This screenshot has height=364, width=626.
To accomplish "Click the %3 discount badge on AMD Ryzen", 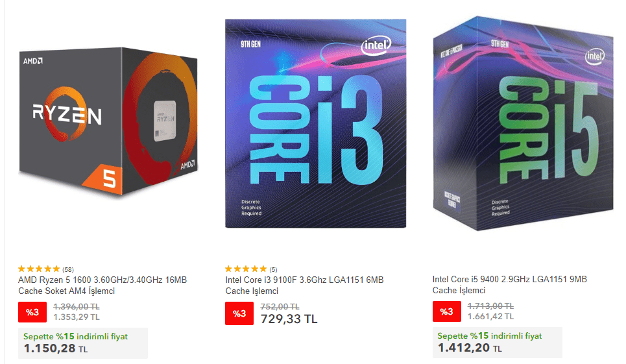I will tap(32, 313).
